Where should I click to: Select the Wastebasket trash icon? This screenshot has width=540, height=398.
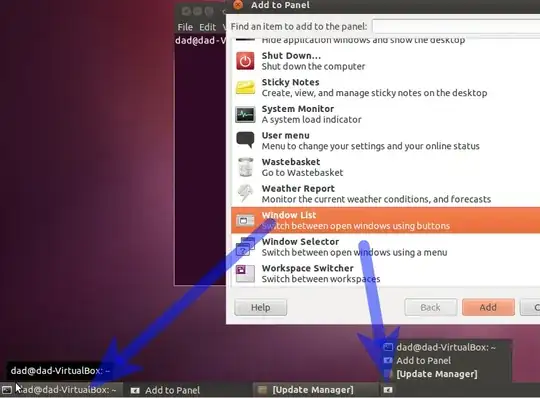click(246, 167)
